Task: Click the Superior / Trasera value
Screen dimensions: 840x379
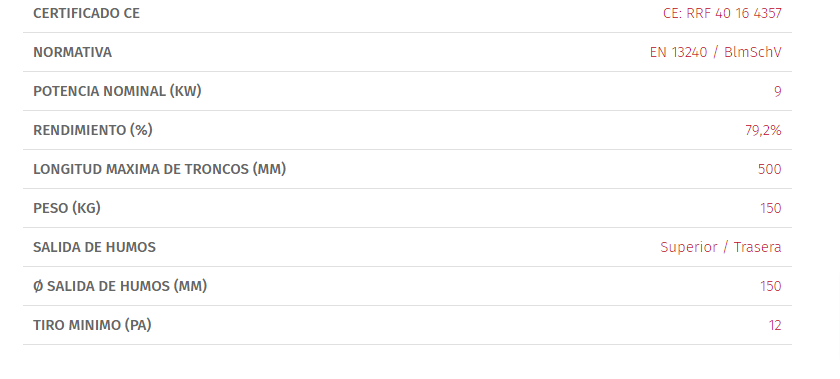Action: (x=721, y=247)
